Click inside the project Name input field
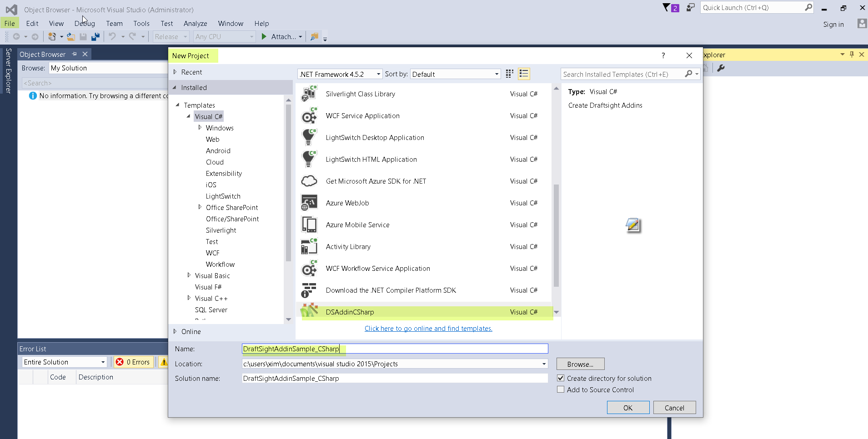 394,349
